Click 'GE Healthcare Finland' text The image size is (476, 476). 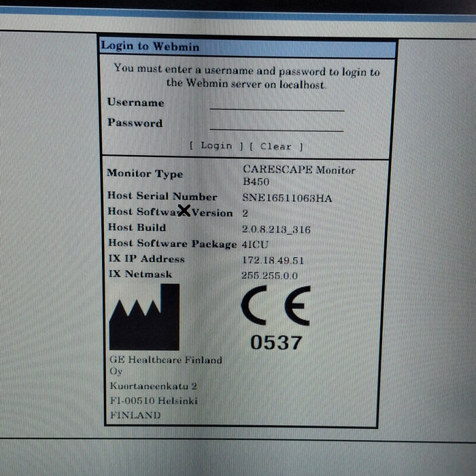tap(166, 360)
